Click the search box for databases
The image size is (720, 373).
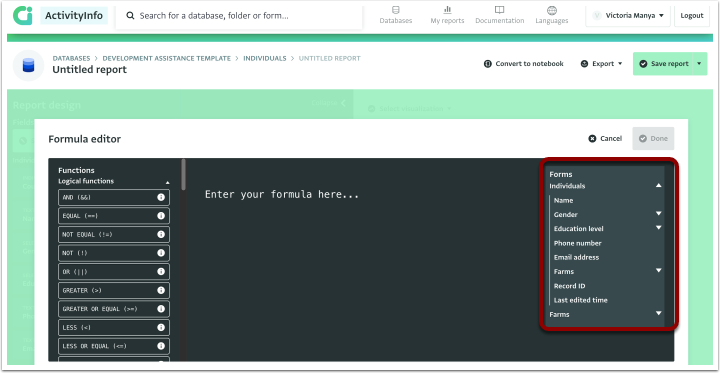[x=239, y=16]
